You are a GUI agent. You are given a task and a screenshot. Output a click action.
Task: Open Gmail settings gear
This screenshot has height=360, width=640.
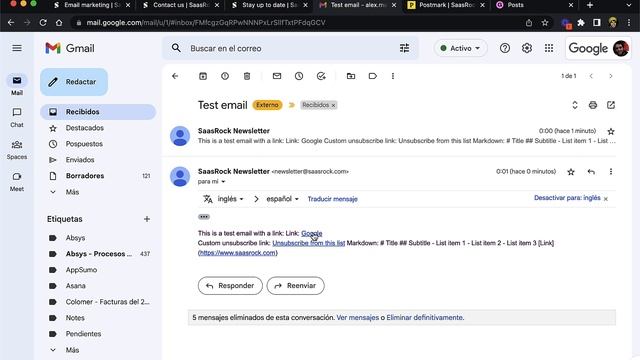[x=527, y=48]
